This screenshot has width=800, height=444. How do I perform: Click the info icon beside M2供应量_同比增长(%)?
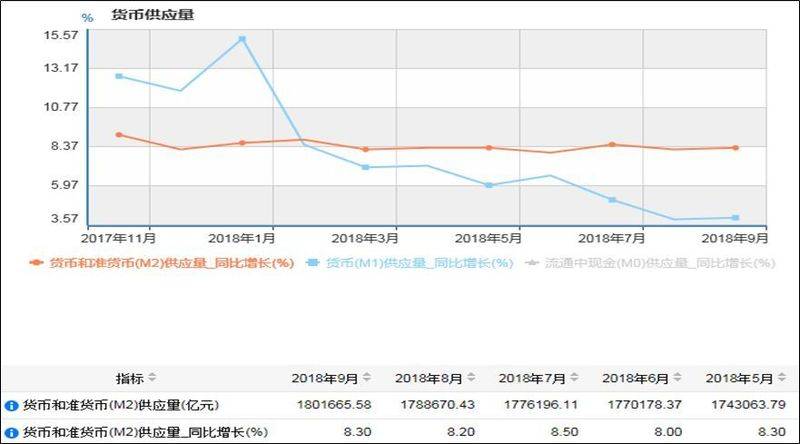point(11,433)
